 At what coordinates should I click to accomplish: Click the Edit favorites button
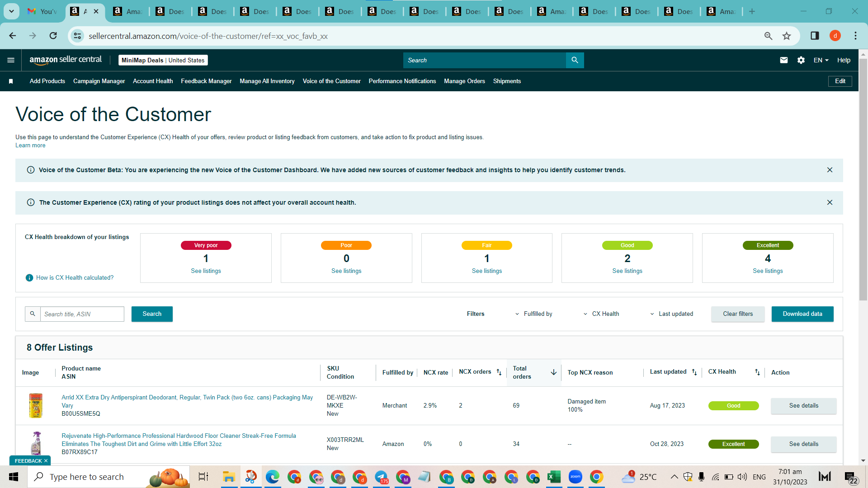tap(840, 81)
